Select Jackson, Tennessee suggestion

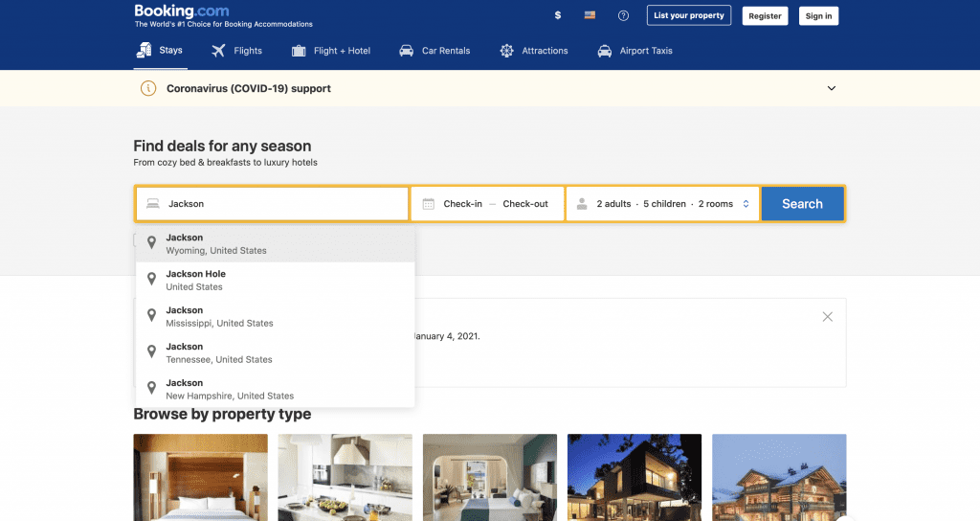pos(275,352)
